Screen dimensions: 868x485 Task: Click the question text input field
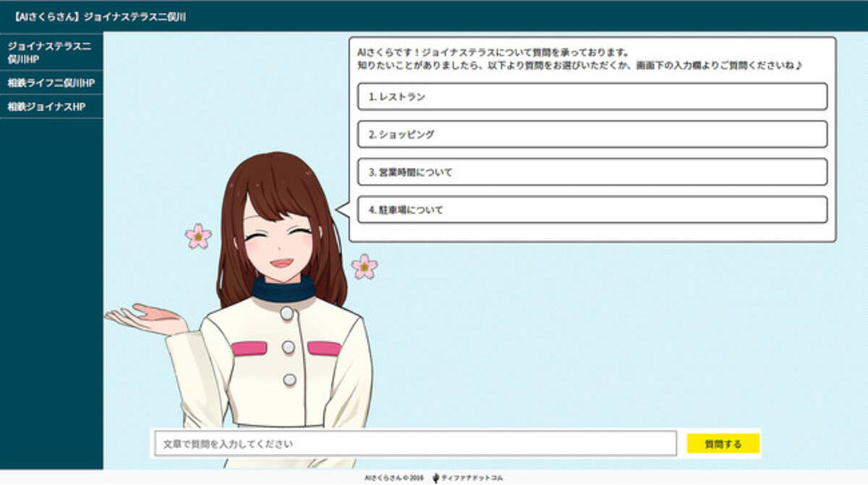[414, 444]
